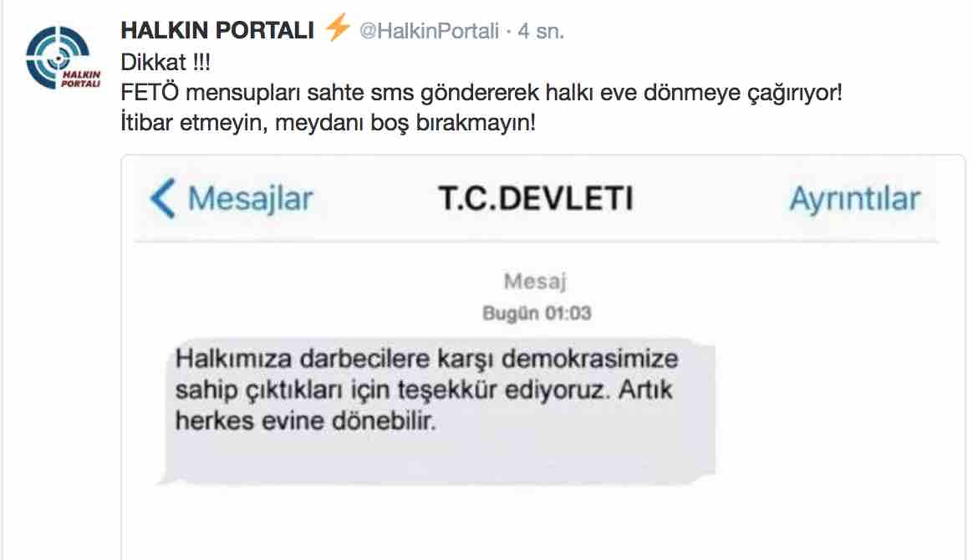Open Ayrıntılar details
This screenshot has height=560, width=973.
pyautogui.click(x=854, y=199)
